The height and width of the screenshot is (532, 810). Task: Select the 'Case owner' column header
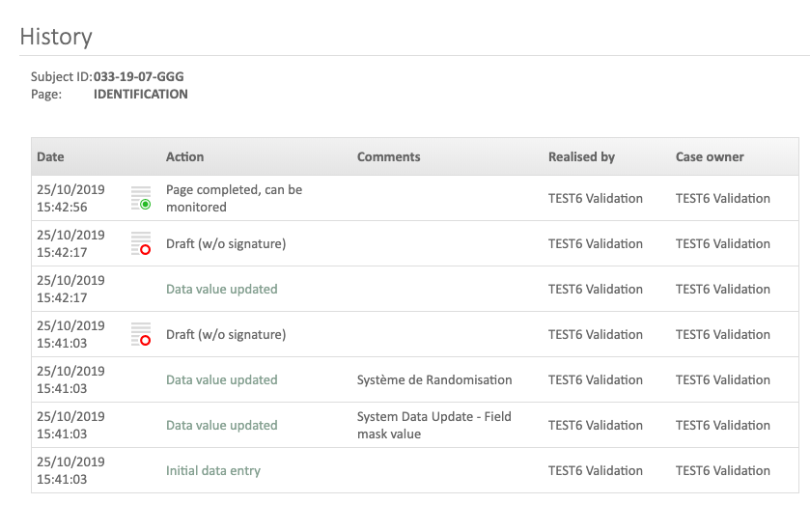coord(710,156)
